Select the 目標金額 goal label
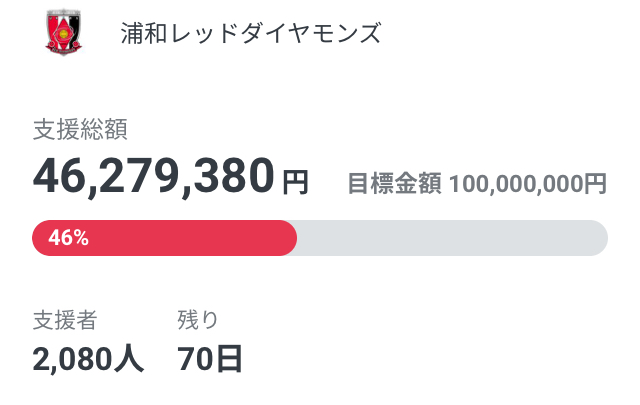 pyautogui.click(x=394, y=183)
